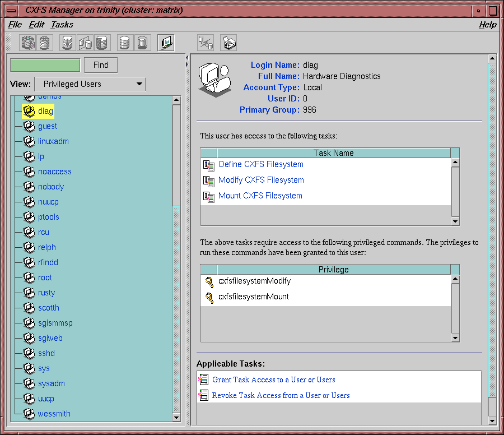Click the left-pointing pane collapse arrow

click(187, 58)
